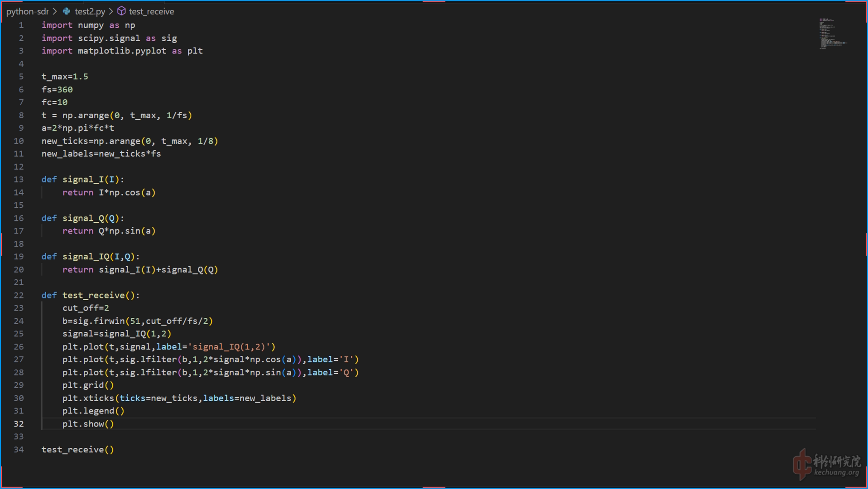Open the test_receive breadcrumb symbol

pos(151,11)
